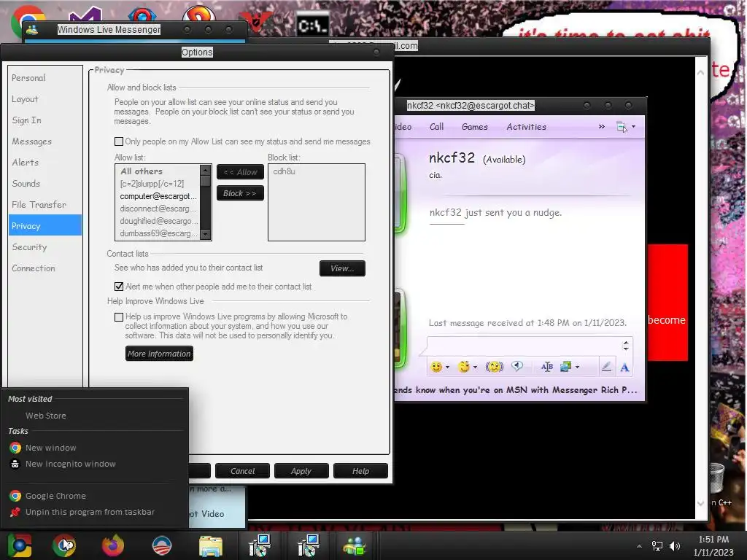
Task: Uncheck alert when people add me
Action: [x=119, y=286]
